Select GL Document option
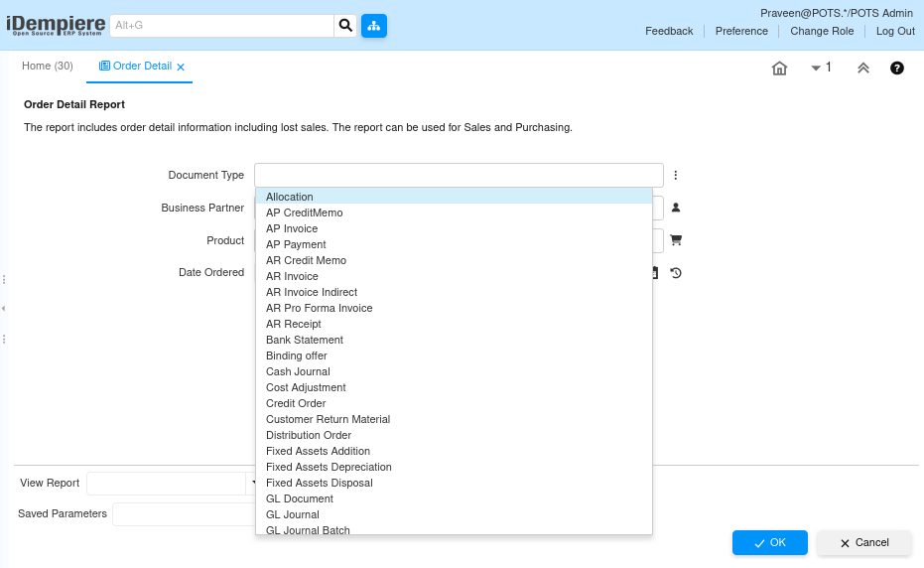The image size is (924, 568). point(454,499)
